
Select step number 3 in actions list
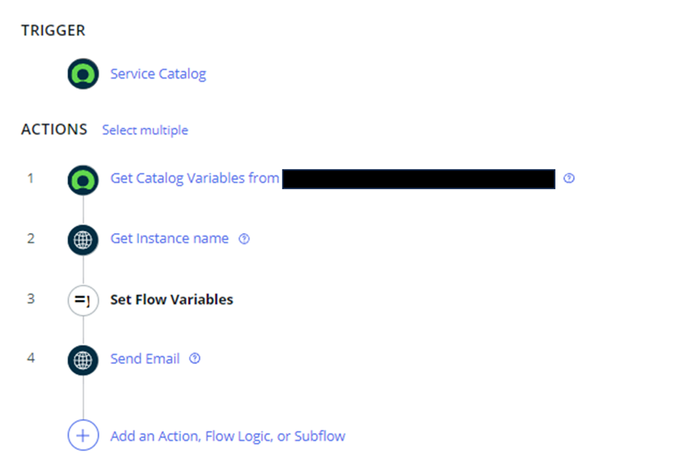coord(30,298)
